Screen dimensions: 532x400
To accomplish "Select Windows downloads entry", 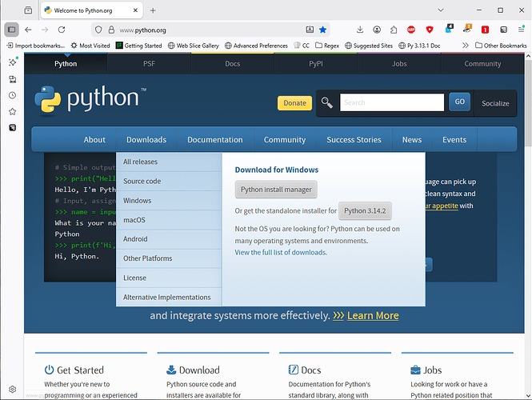I will [x=169, y=201].
